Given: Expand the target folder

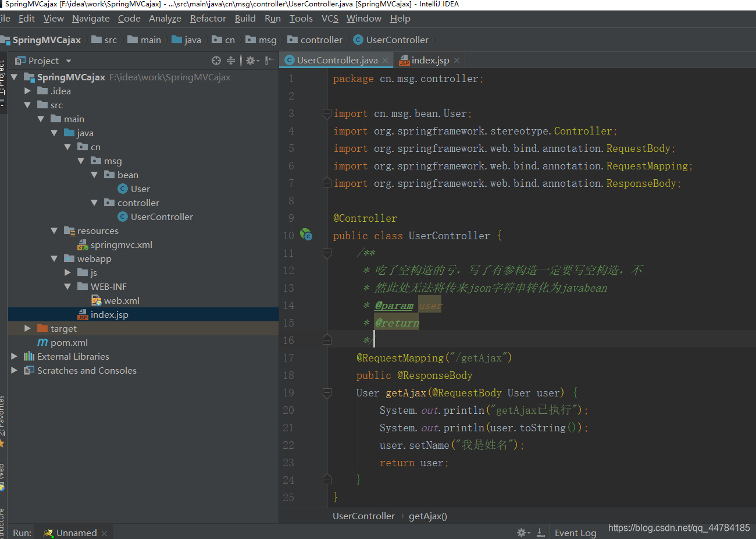Looking at the screenshot, I should pos(27,328).
